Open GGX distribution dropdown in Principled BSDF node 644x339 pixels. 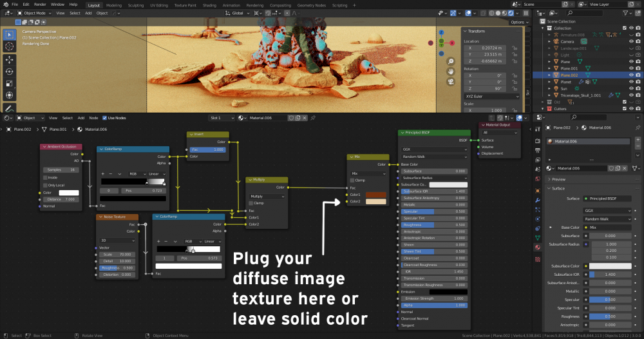tap(434, 150)
